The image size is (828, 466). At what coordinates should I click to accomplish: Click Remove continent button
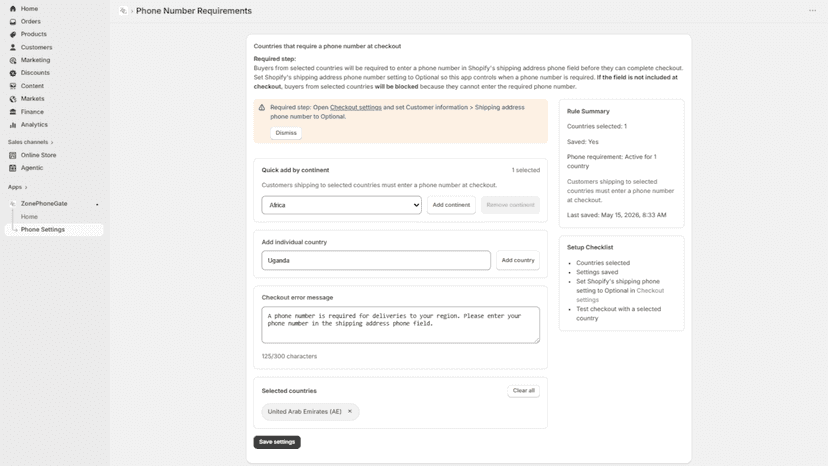[x=510, y=205]
